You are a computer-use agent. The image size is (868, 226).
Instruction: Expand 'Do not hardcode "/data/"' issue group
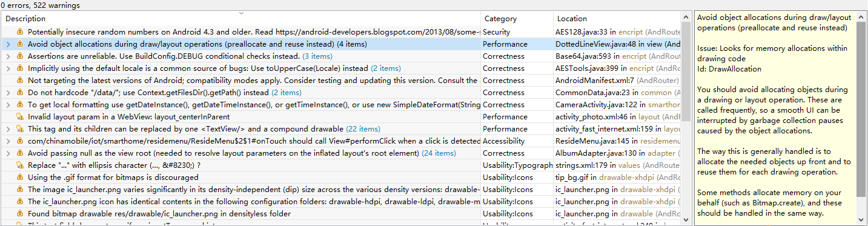8,93
